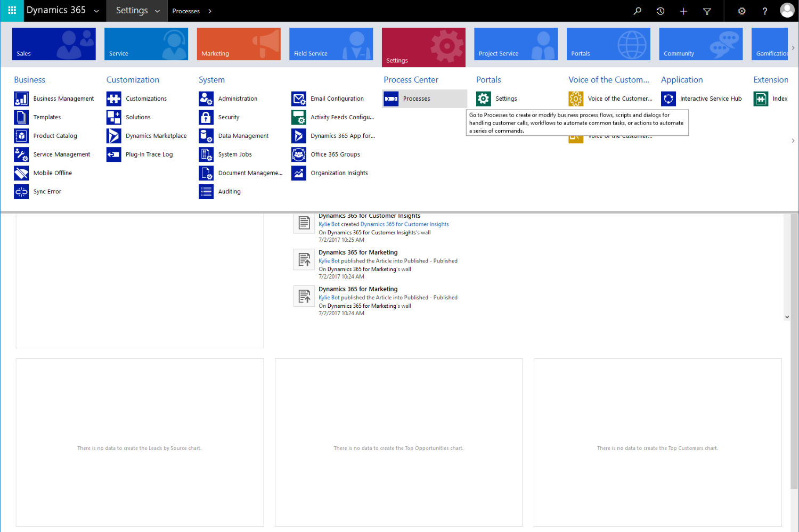The height and width of the screenshot is (532, 799).
Task: Click the Dynamics Marketplace icon
Action: coord(113,136)
